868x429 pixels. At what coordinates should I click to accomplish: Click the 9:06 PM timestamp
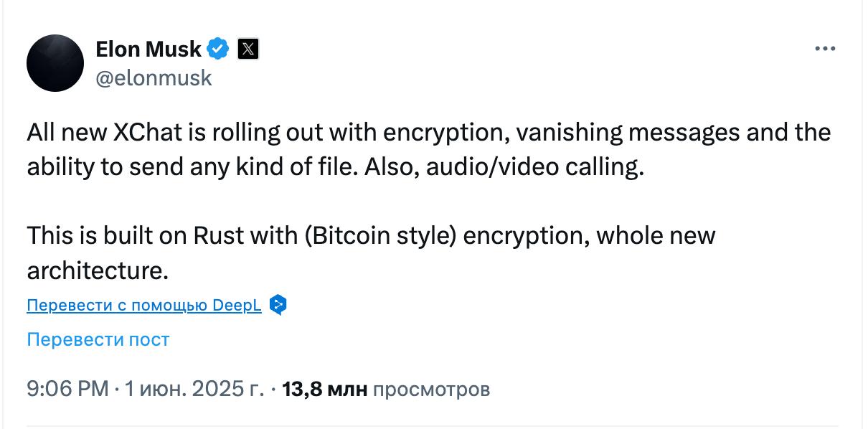click(x=67, y=390)
